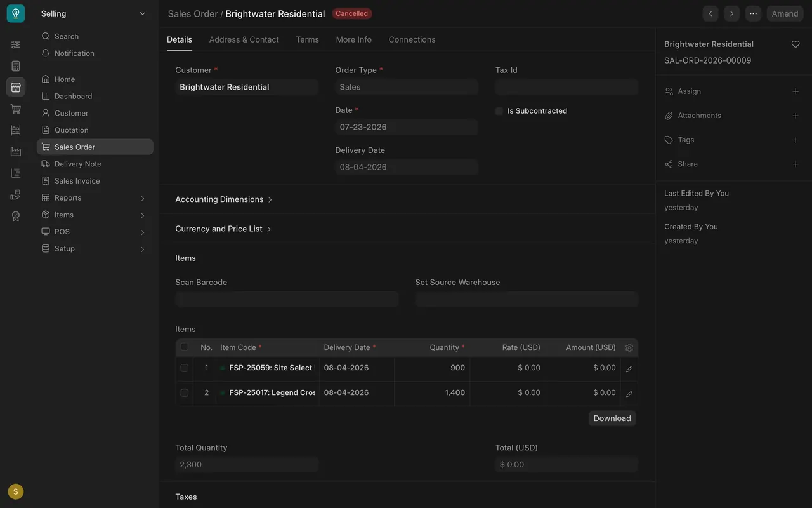This screenshot has width=812, height=508.
Task: Add an assignee with the Assign plus
Action: [796, 91]
